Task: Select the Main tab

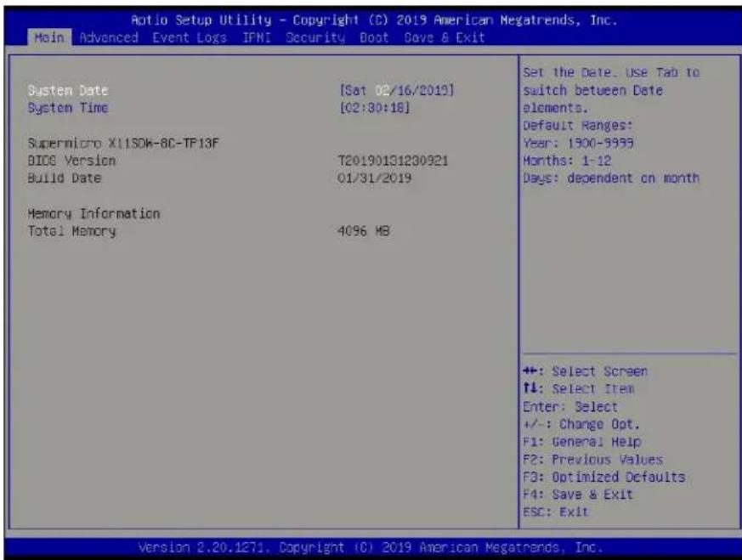Action: [49, 37]
